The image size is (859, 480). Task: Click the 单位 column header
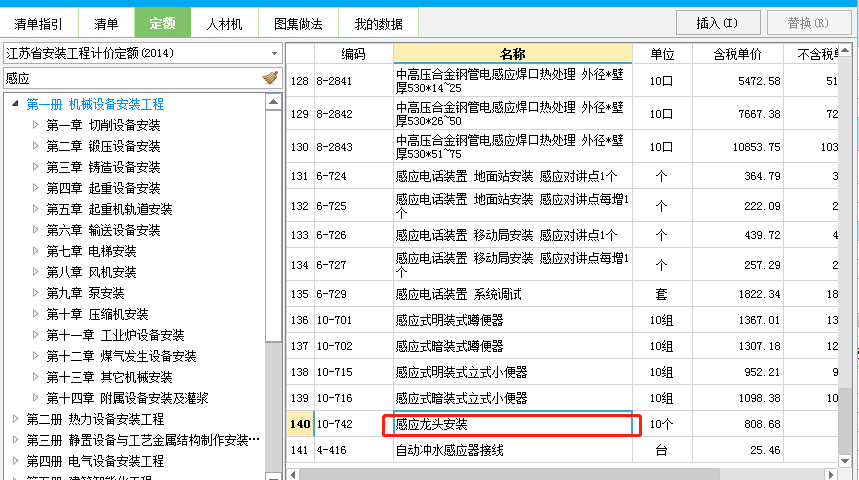[x=662, y=54]
